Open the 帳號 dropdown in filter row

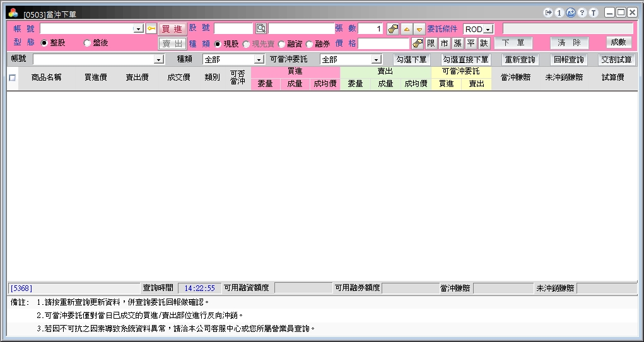(159, 60)
